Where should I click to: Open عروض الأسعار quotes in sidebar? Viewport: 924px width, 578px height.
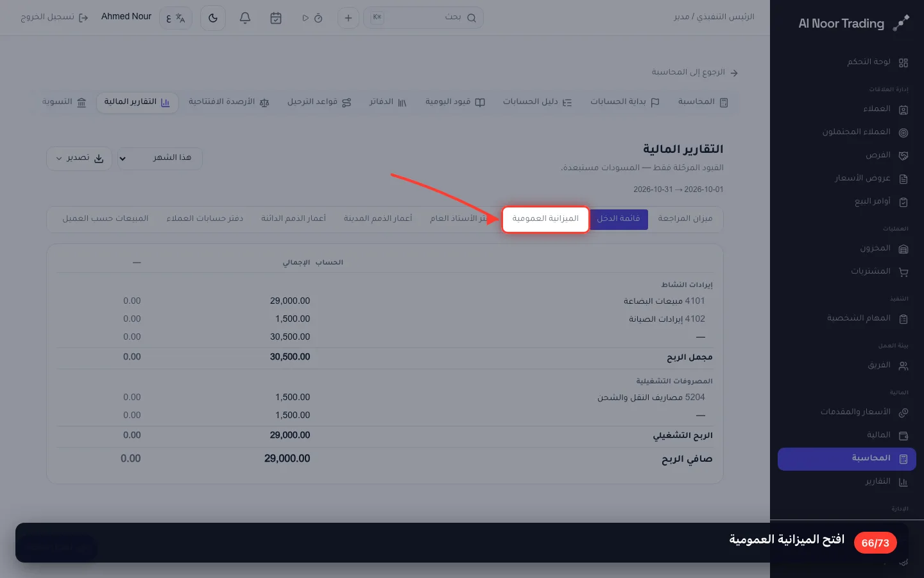tap(847, 179)
